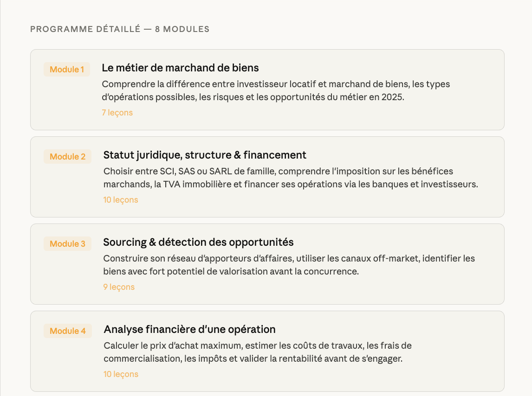Screen dimensions: 532x396
Task: Click the "Programme détaillé — 8 modules" heading
Action: click(120, 29)
